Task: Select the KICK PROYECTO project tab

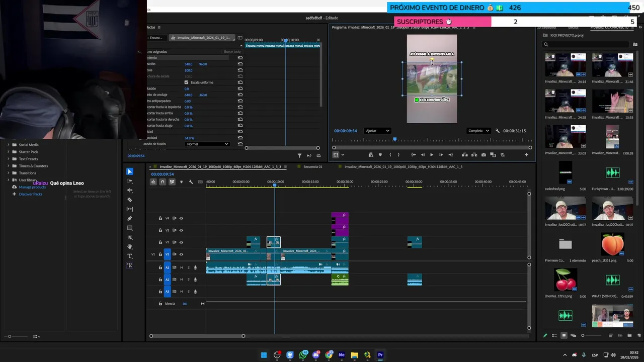Action: pyautogui.click(x=610, y=27)
